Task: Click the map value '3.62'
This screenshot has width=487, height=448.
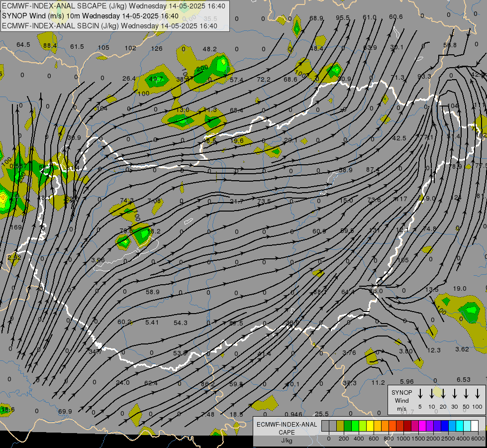Action: point(462,349)
